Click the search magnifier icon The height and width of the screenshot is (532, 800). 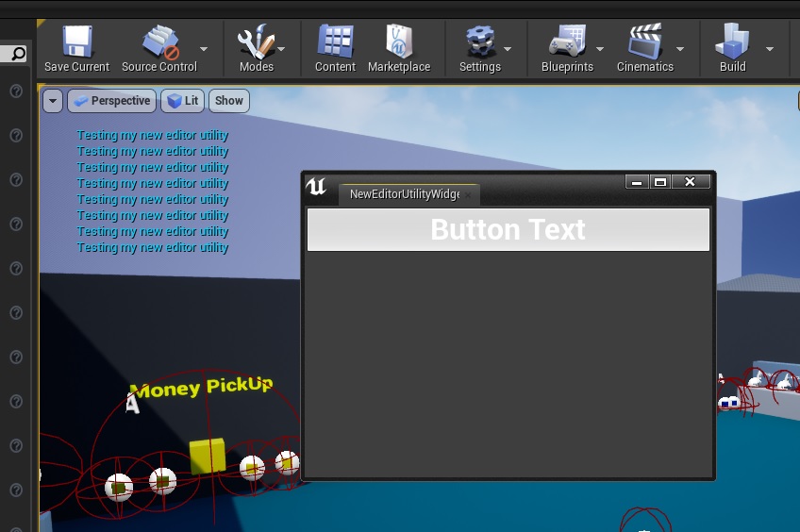pyautogui.click(x=18, y=54)
